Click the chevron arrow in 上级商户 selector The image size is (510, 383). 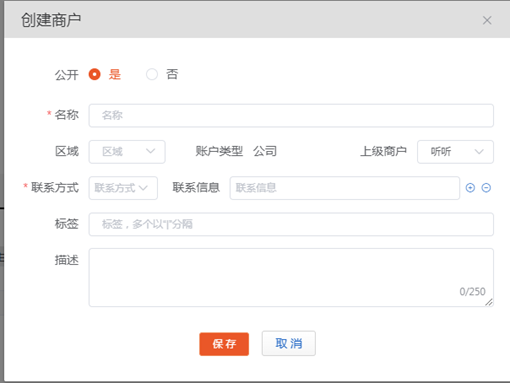tap(479, 152)
